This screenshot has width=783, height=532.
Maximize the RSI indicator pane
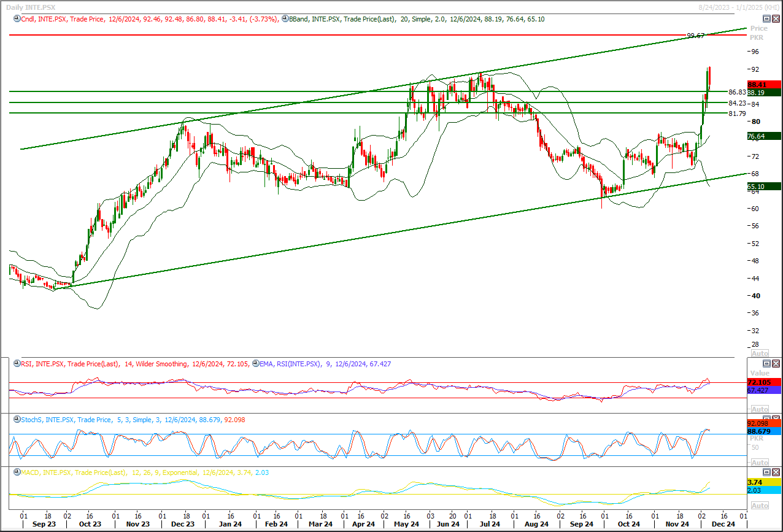click(x=767, y=363)
